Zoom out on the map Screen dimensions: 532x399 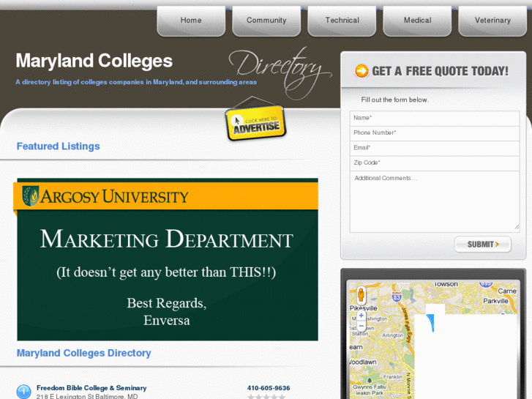(361, 326)
